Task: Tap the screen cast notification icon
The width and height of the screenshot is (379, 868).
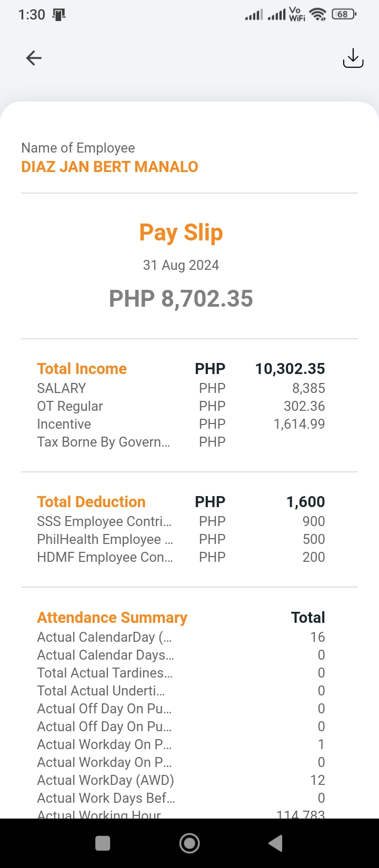Action: [59, 15]
